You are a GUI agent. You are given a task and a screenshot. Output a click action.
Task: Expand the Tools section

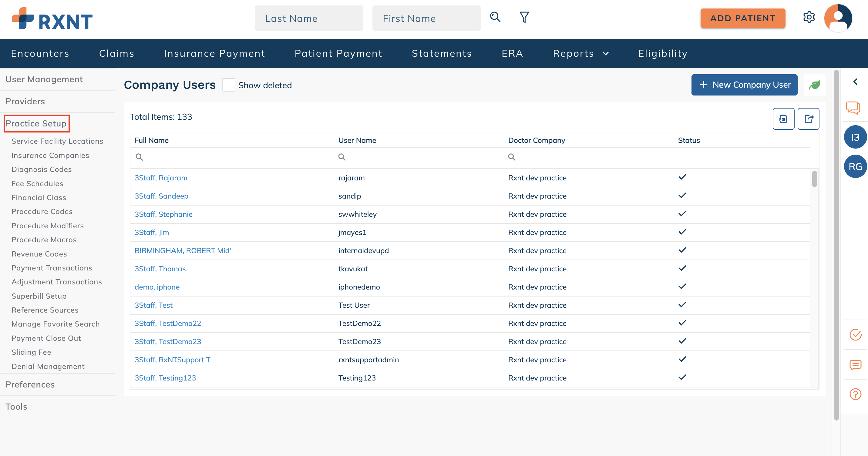[x=16, y=407]
